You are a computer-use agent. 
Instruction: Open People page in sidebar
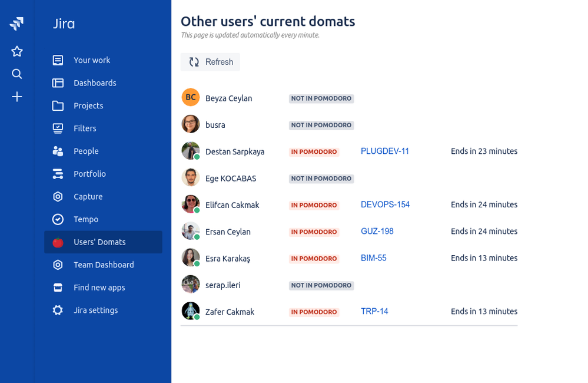tap(103, 151)
